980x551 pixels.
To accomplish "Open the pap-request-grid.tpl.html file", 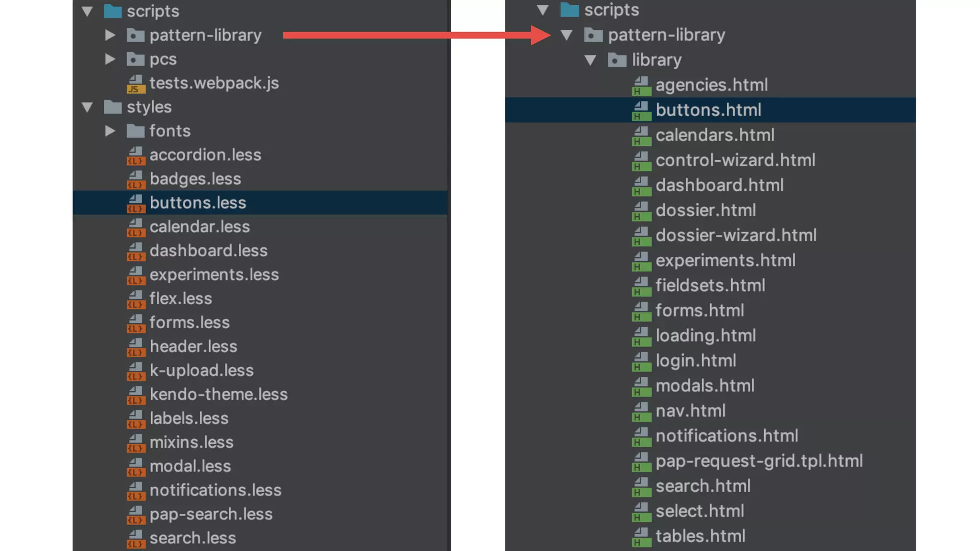I will [759, 461].
